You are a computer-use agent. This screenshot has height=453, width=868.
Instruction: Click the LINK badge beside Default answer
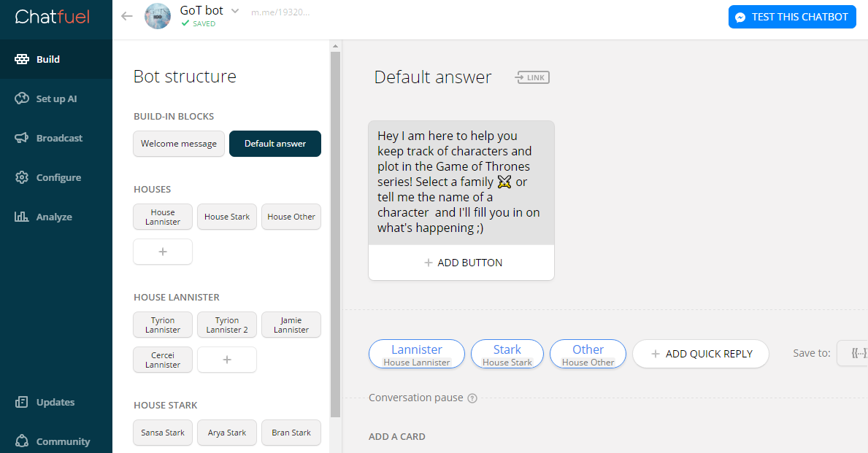(532, 77)
